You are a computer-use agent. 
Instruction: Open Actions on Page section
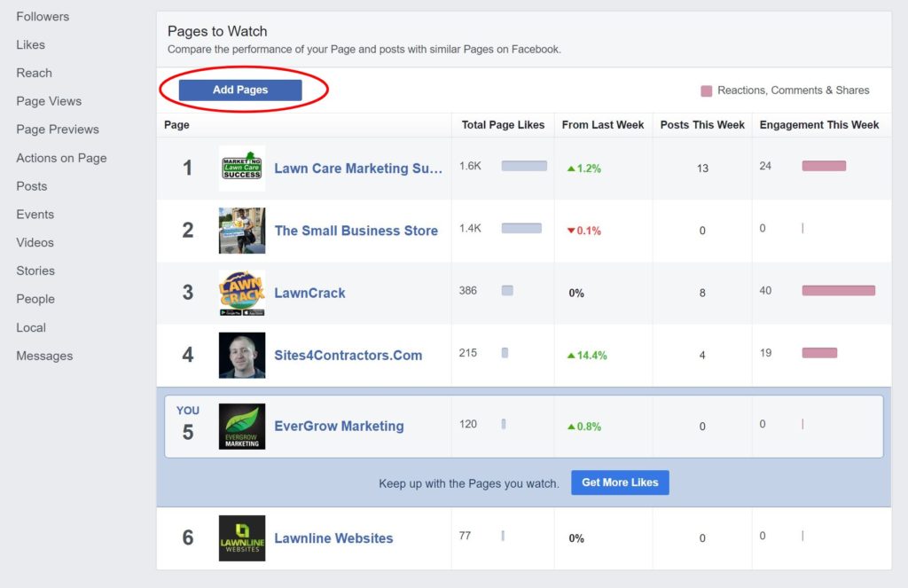(x=61, y=158)
